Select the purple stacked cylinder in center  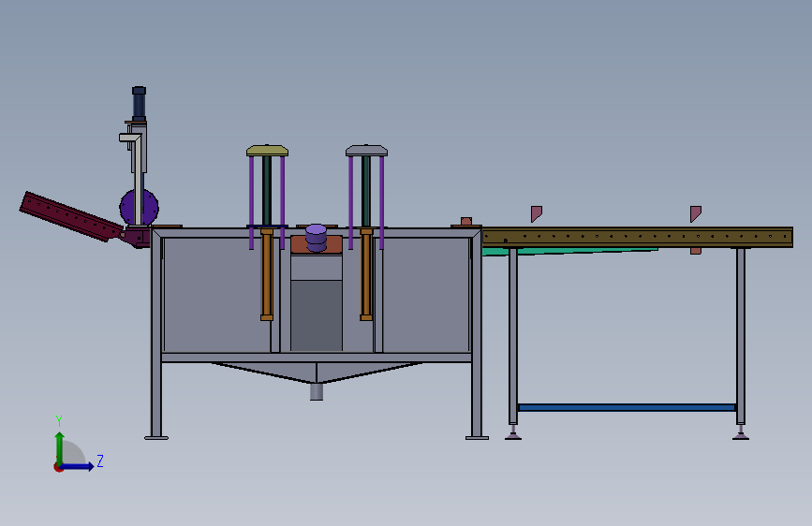(x=316, y=238)
